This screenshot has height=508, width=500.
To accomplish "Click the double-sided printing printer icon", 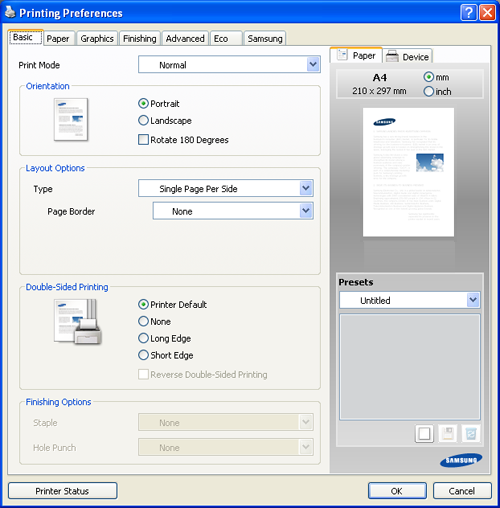I will 78,322.
